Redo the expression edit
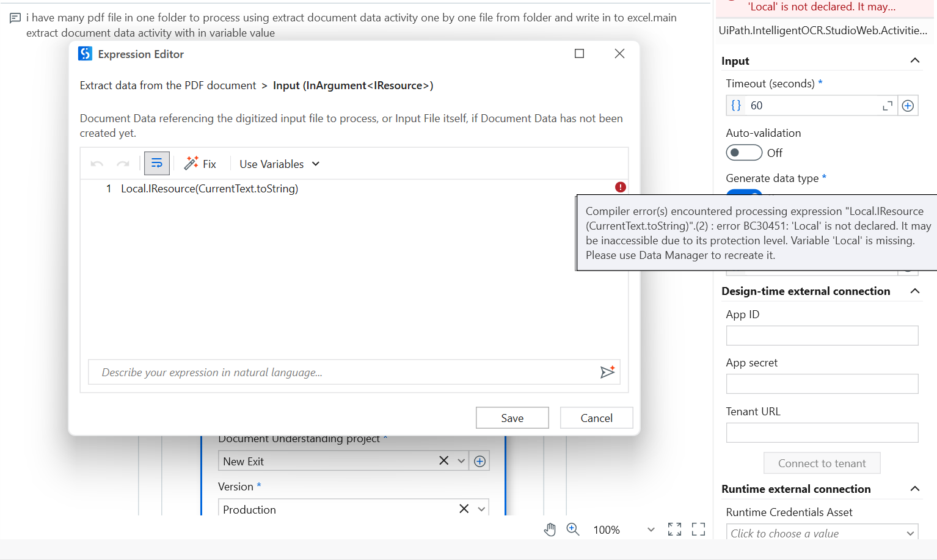 [123, 164]
